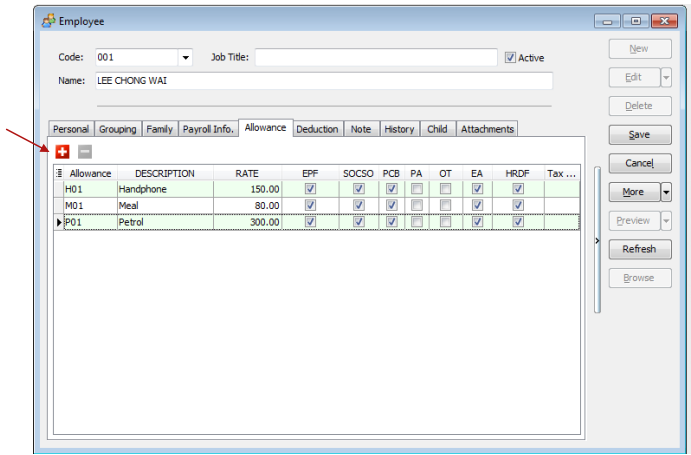Open the Edit button dropdown arrow

(666, 77)
